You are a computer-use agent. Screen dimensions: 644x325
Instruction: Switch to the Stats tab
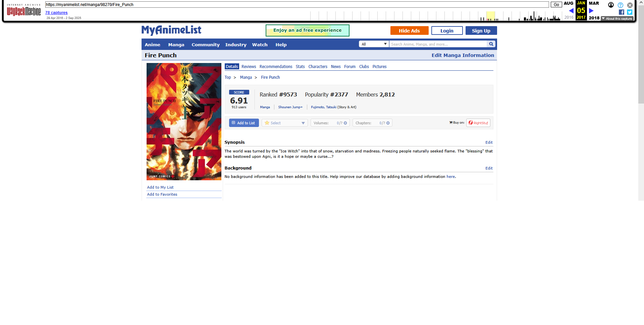(x=300, y=67)
